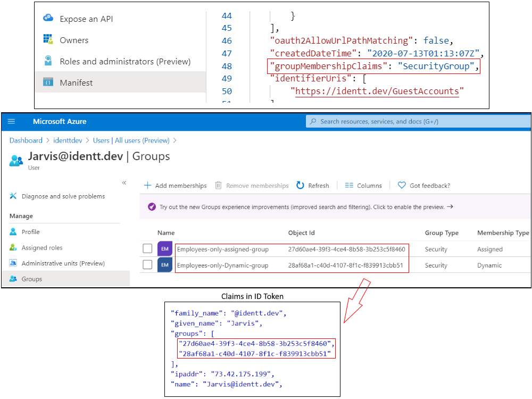
Task: Click Got feedback? button
Action: [424, 186]
